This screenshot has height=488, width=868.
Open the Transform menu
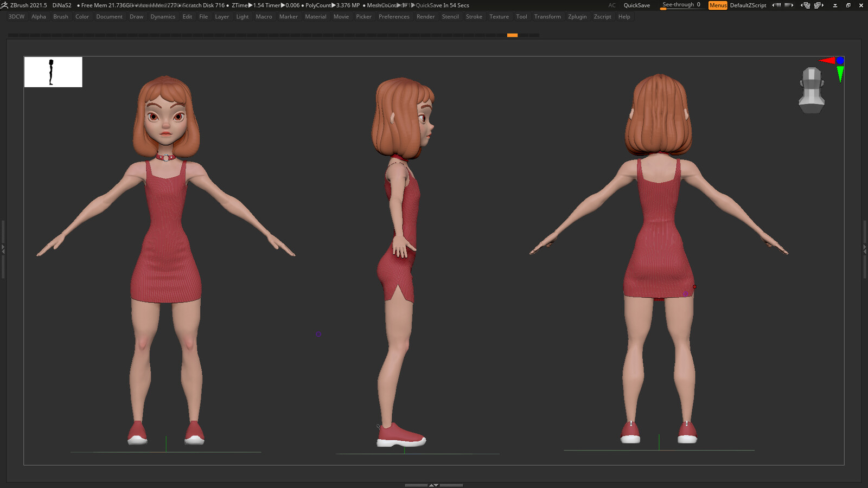click(x=547, y=17)
